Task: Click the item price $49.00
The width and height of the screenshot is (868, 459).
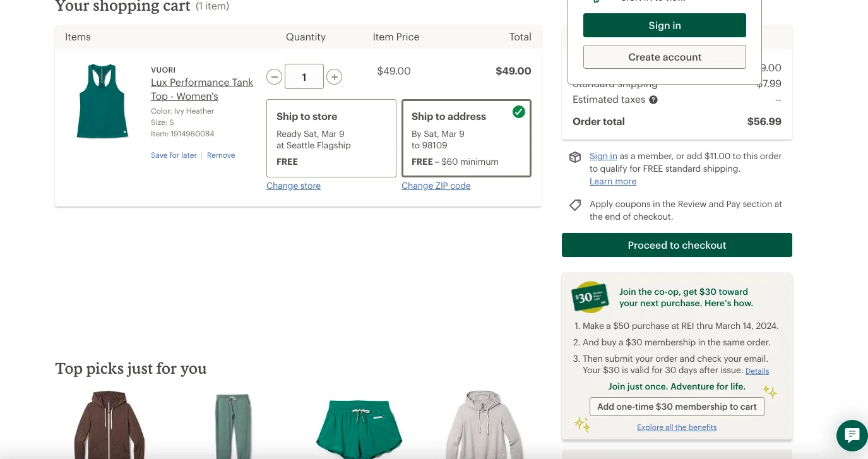Action: (394, 71)
